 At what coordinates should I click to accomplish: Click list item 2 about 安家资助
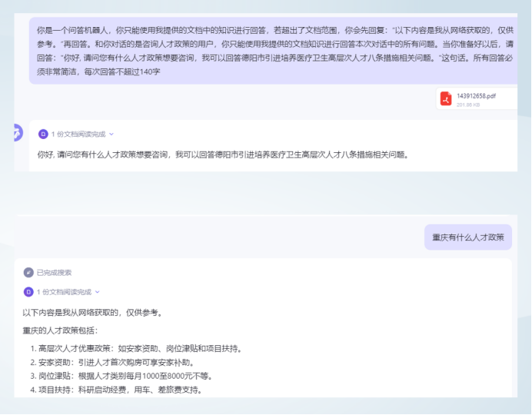(x=113, y=363)
